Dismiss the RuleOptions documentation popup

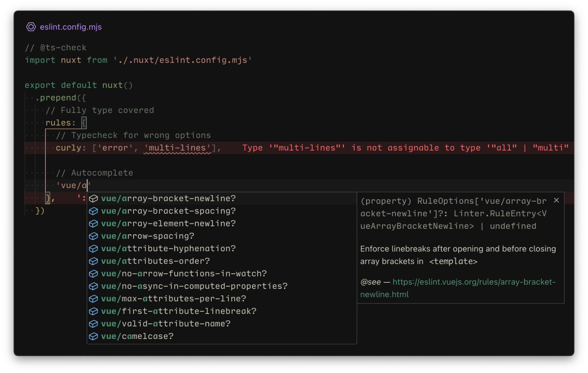tap(556, 200)
